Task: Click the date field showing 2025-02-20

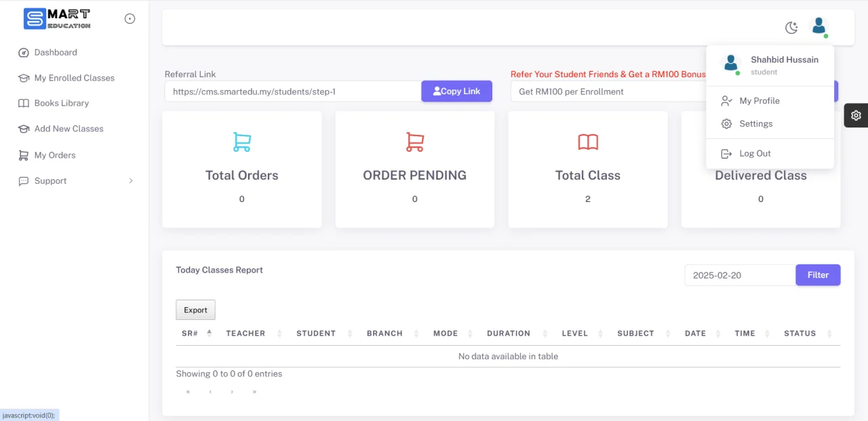Action: (740, 275)
